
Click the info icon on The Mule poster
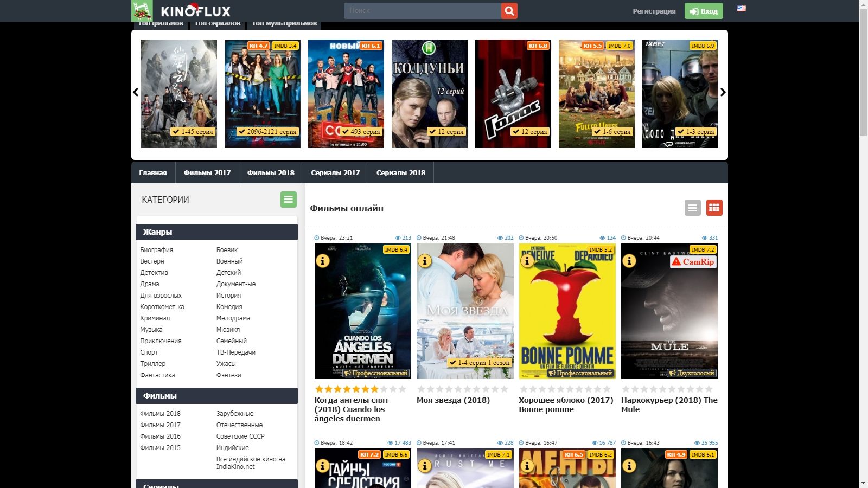pyautogui.click(x=629, y=261)
